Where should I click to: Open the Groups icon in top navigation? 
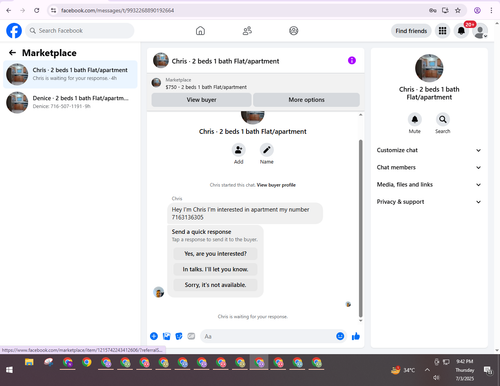294,31
